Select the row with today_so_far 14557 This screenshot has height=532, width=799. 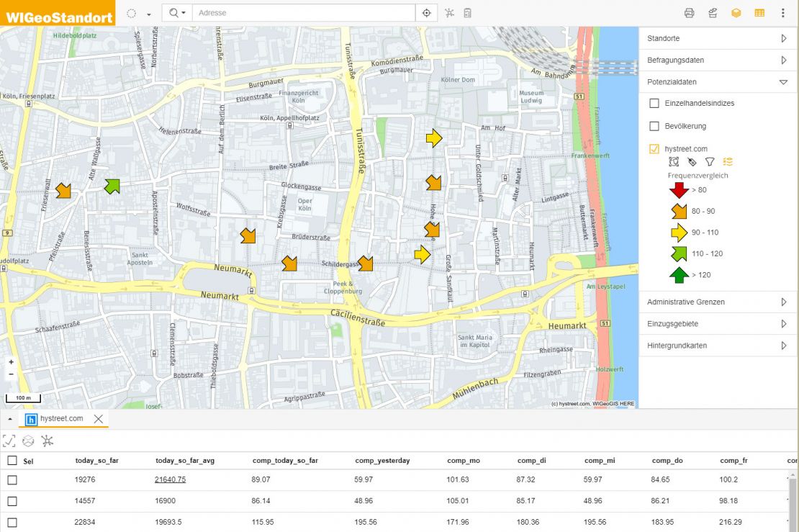pos(12,502)
